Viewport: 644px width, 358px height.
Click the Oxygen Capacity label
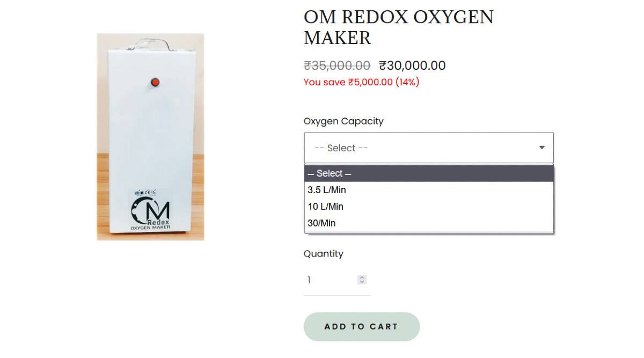[x=343, y=121]
